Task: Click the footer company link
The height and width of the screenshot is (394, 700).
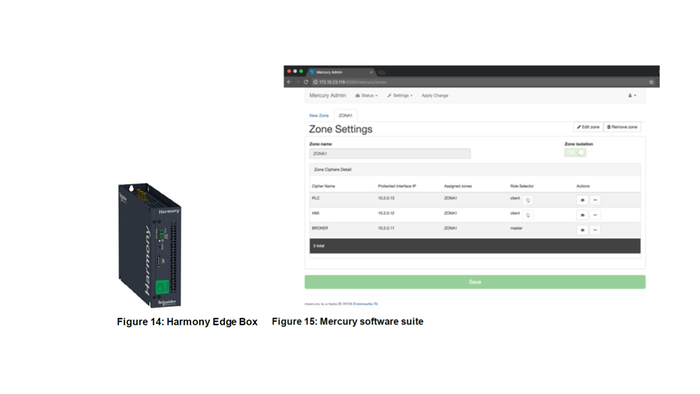Action: (365, 304)
